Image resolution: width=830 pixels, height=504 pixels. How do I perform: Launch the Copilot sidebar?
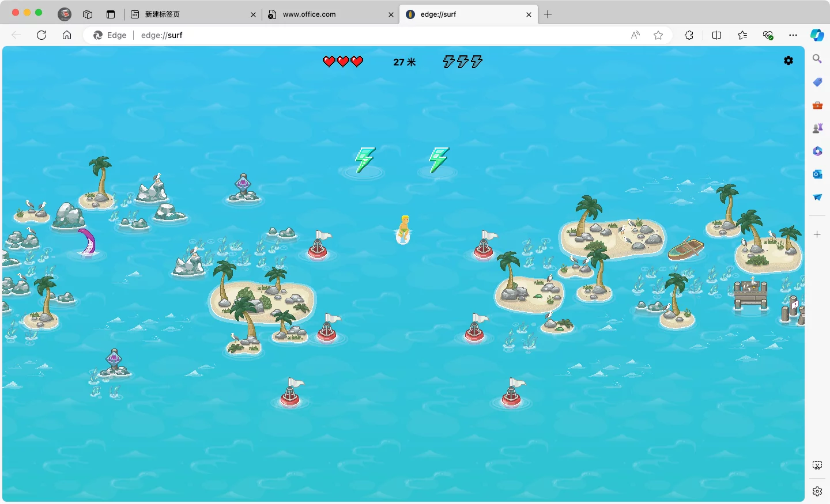pos(817,35)
